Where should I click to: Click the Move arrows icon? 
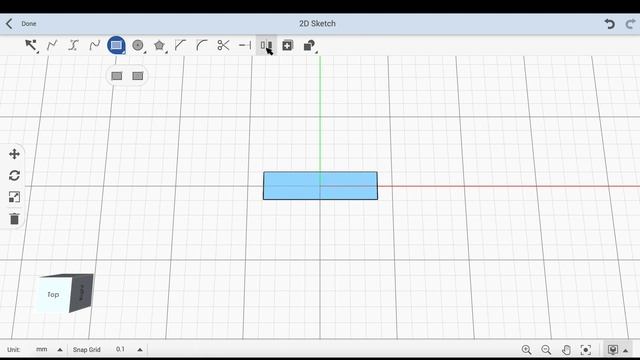coord(14,154)
